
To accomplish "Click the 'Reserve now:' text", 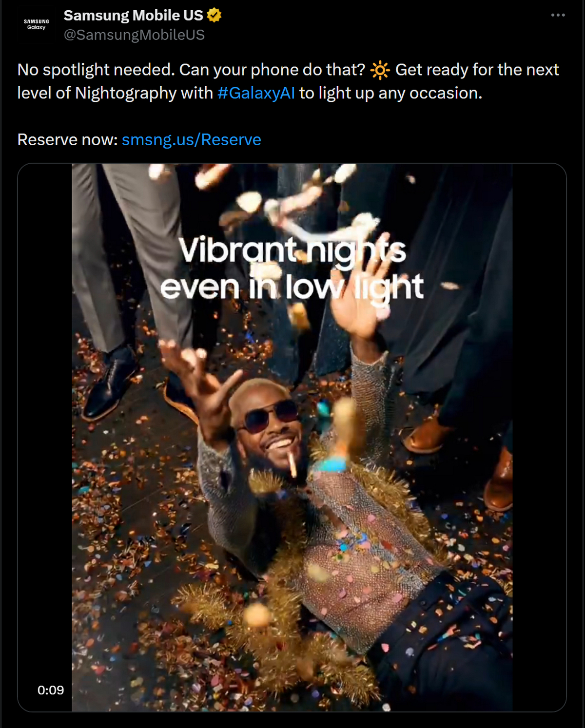I will (68, 140).
